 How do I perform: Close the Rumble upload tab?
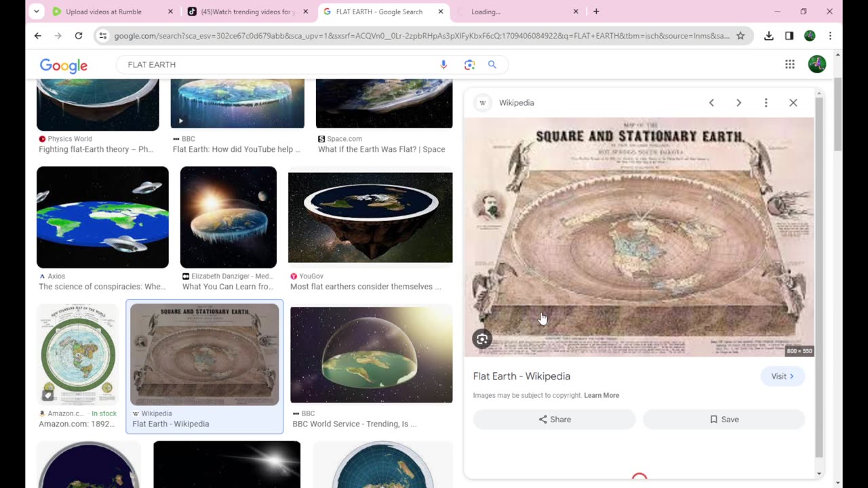click(x=170, y=12)
